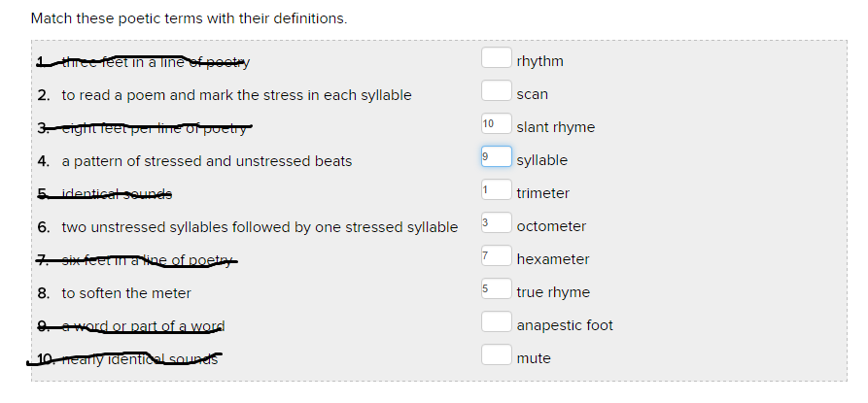
Task: Focus the anapestic foot answer box
Action: pos(496,323)
